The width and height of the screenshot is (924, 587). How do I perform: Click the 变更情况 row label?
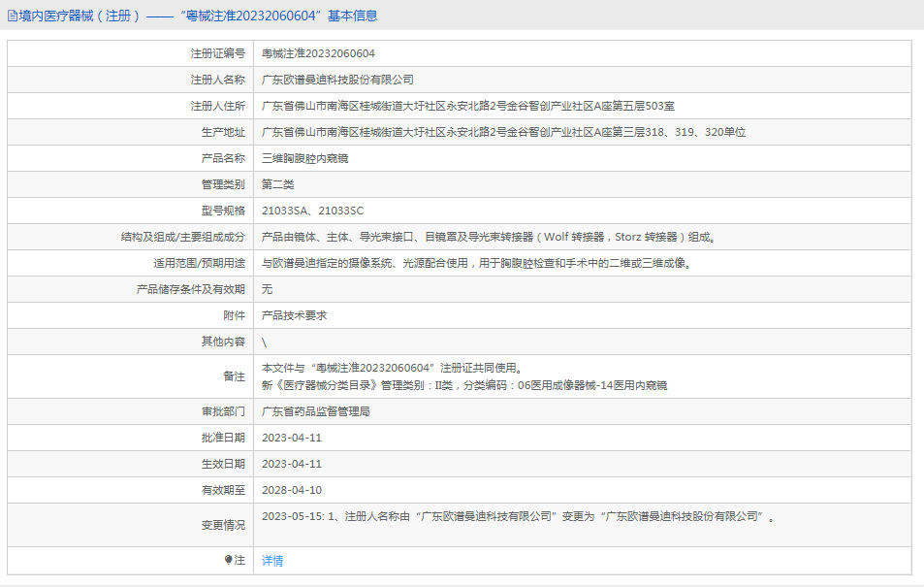pyautogui.click(x=223, y=525)
